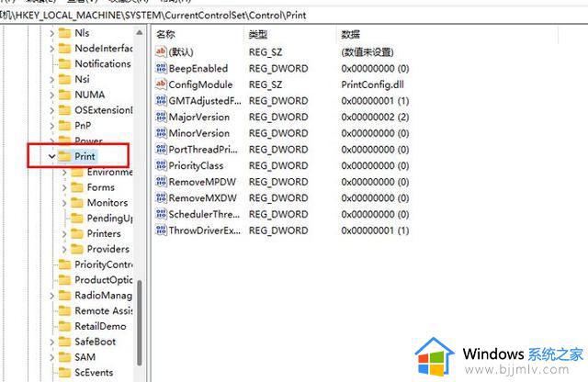Viewport: 588px width, 382px height.
Task: Expand the Printers subkey
Action: (64, 234)
